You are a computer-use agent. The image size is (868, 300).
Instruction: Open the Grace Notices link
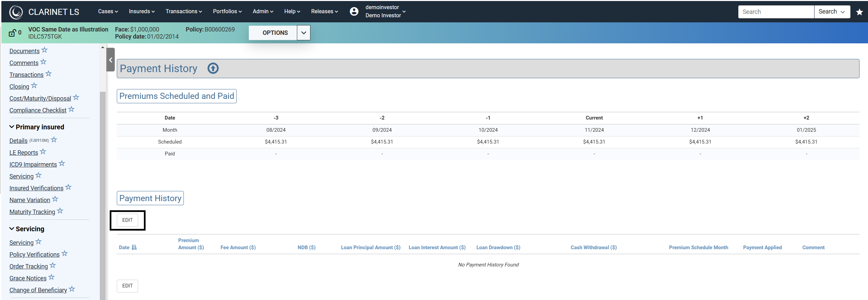pyautogui.click(x=28, y=278)
